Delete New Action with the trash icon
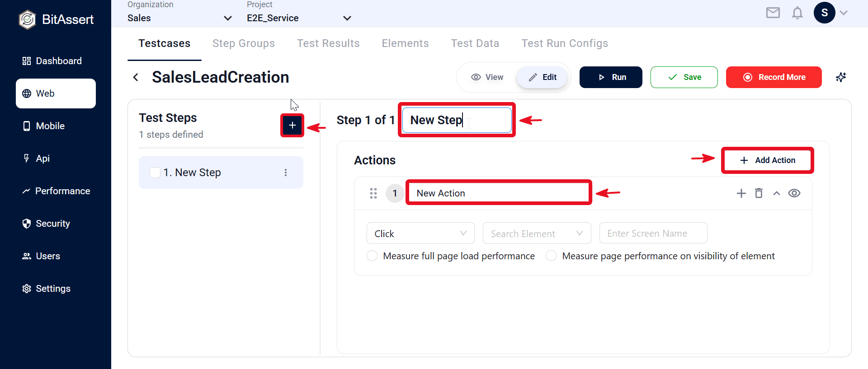This screenshot has height=369, width=868. click(x=759, y=193)
